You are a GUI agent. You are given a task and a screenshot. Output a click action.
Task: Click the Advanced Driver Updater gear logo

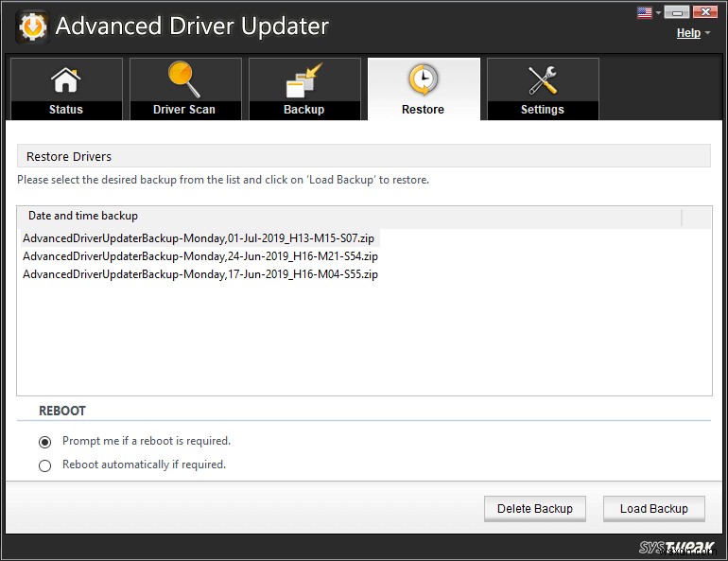point(32,26)
